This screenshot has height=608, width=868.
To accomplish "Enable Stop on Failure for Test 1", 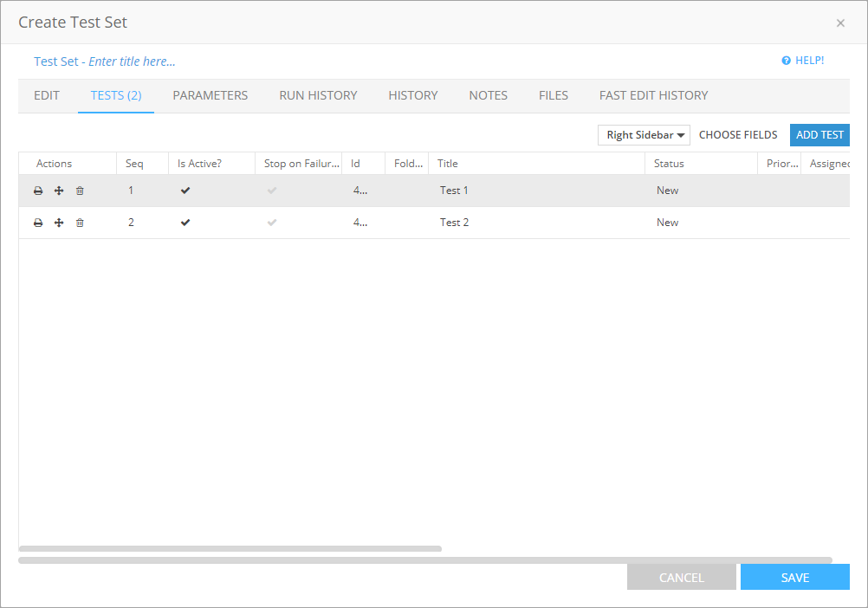I will coord(272,190).
